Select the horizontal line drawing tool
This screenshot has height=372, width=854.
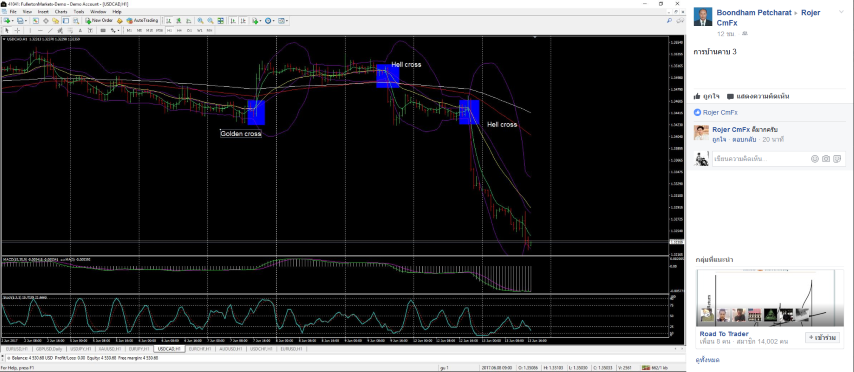pos(40,31)
